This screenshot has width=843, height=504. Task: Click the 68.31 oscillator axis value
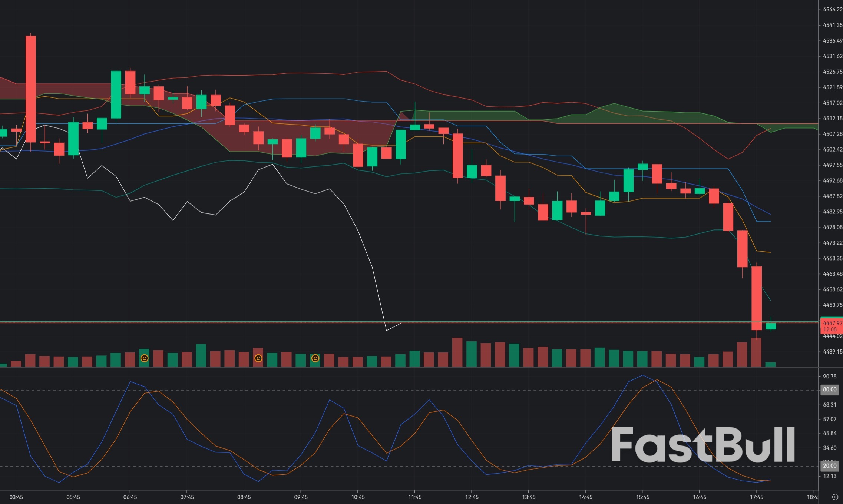pos(830,405)
